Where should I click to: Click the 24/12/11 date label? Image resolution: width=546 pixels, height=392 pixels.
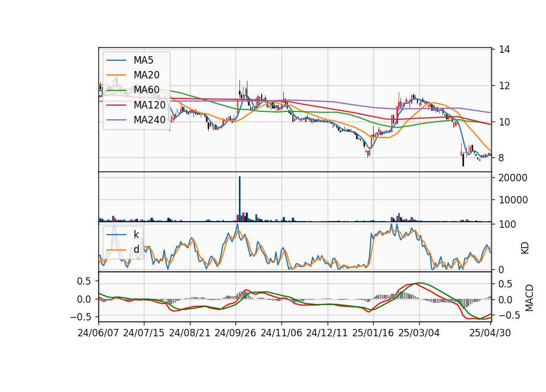327,333
